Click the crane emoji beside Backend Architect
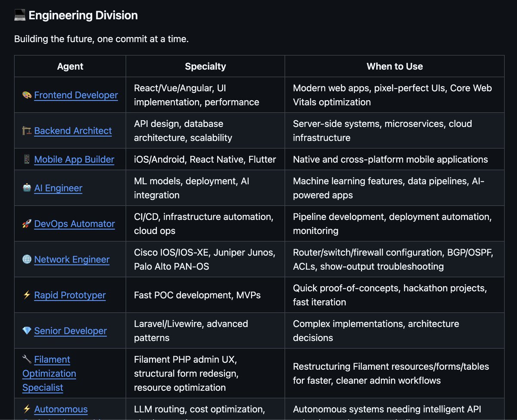This screenshot has width=517, height=420. [27, 131]
